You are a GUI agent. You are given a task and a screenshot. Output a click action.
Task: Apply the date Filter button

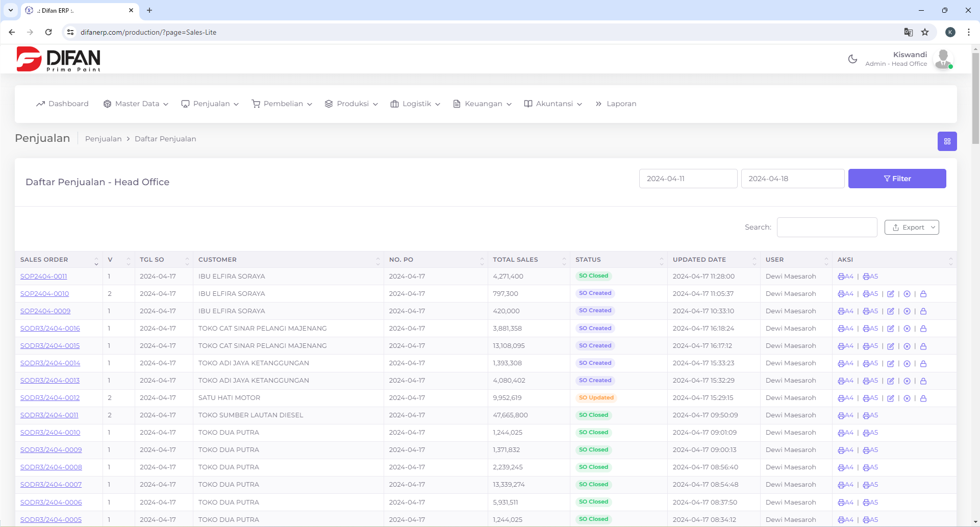click(x=897, y=179)
